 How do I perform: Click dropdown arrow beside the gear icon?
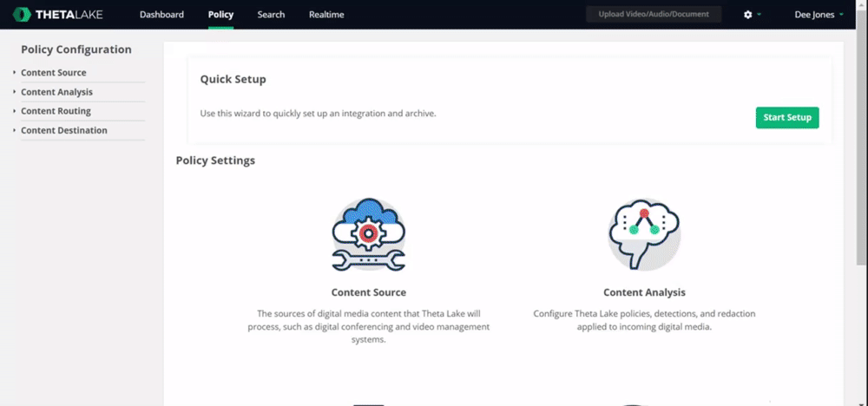click(759, 15)
